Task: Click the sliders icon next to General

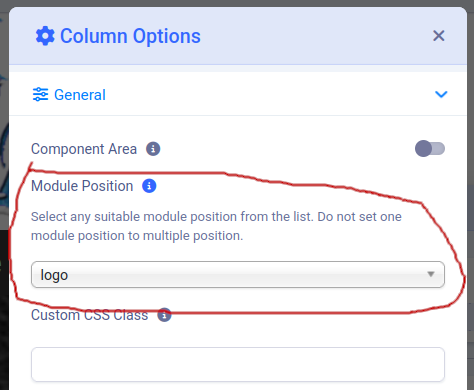Action: tap(40, 95)
